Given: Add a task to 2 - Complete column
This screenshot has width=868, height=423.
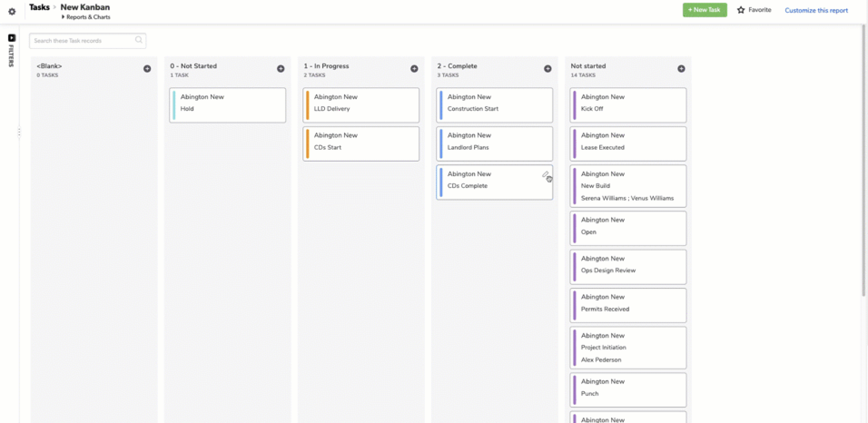Looking at the screenshot, I should point(547,69).
